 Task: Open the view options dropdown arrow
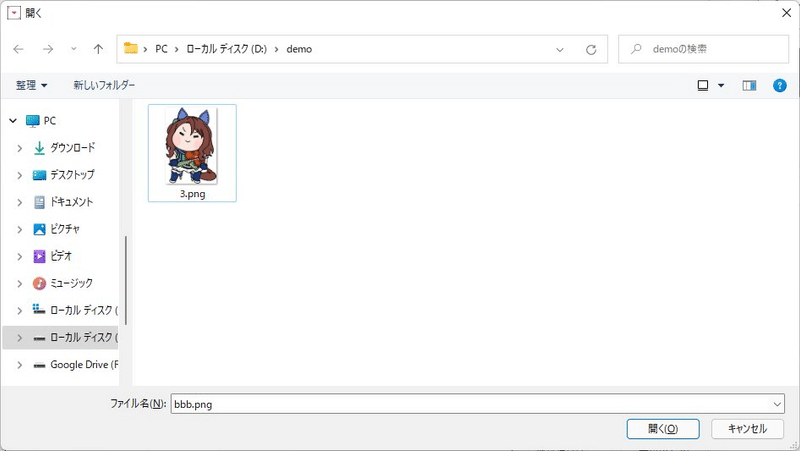tap(721, 86)
